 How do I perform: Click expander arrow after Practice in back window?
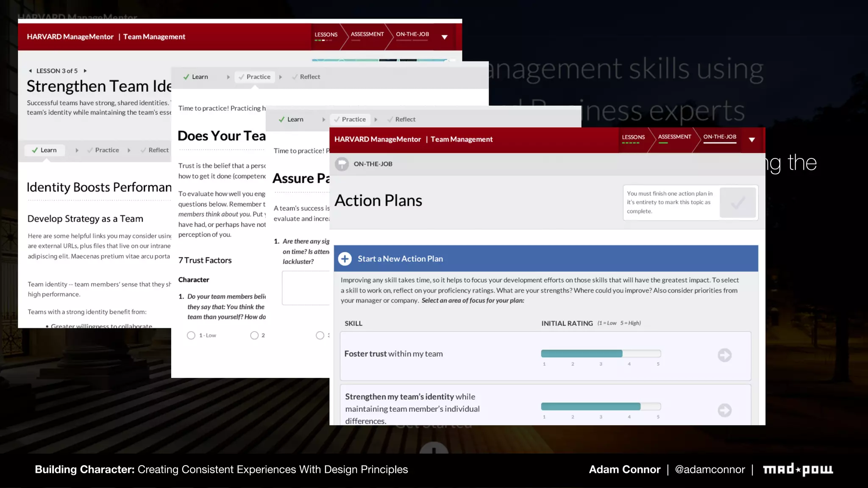pyautogui.click(x=129, y=150)
